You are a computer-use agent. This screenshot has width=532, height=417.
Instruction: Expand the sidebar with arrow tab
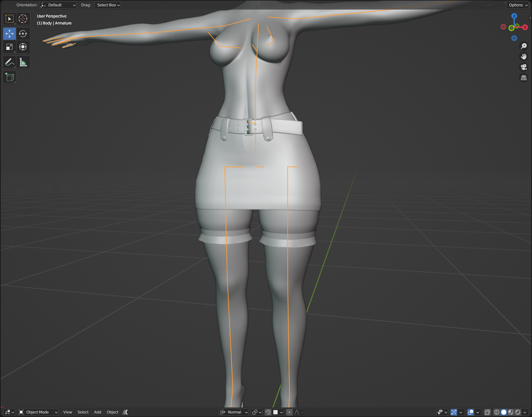(530, 18)
